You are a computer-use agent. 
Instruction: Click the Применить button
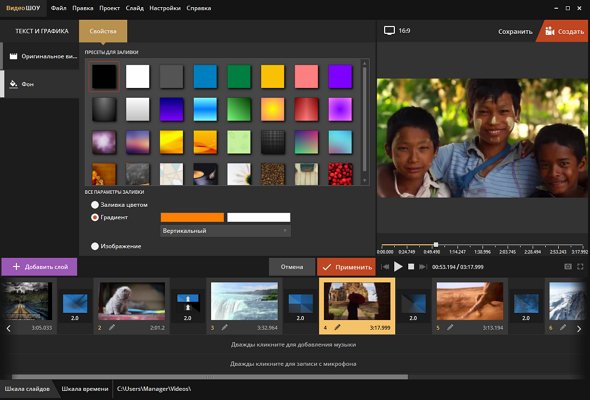coord(346,267)
